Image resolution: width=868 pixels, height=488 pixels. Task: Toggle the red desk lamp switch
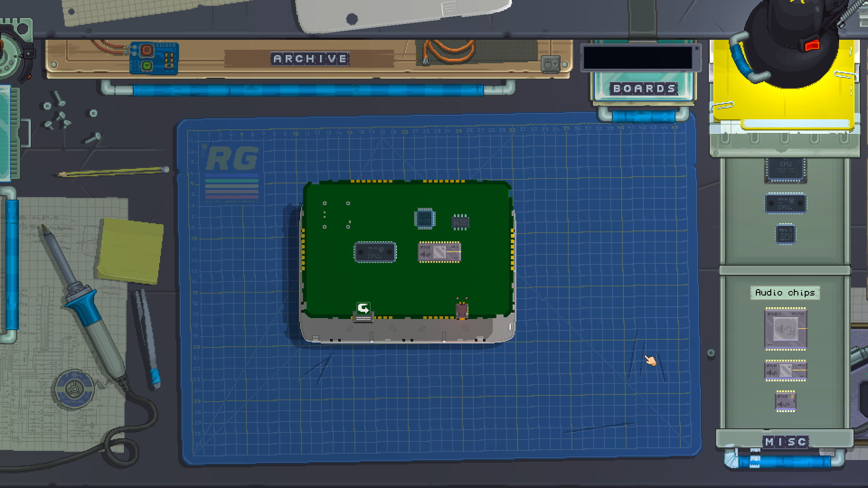[812, 45]
